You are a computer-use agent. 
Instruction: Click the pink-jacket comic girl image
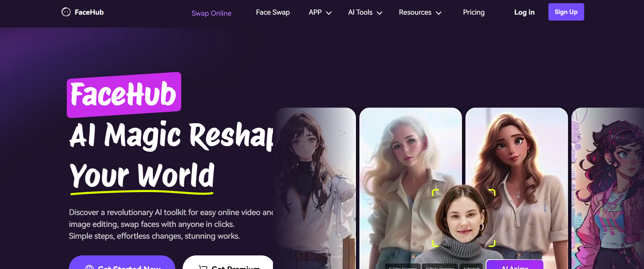(610, 181)
